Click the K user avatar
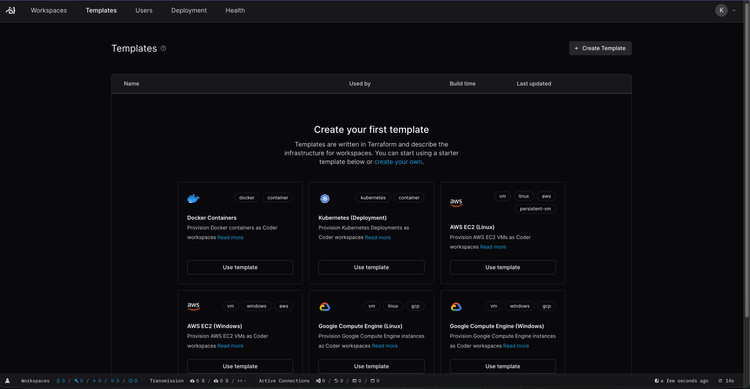This screenshot has width=750, height=389. click(721, 10)
